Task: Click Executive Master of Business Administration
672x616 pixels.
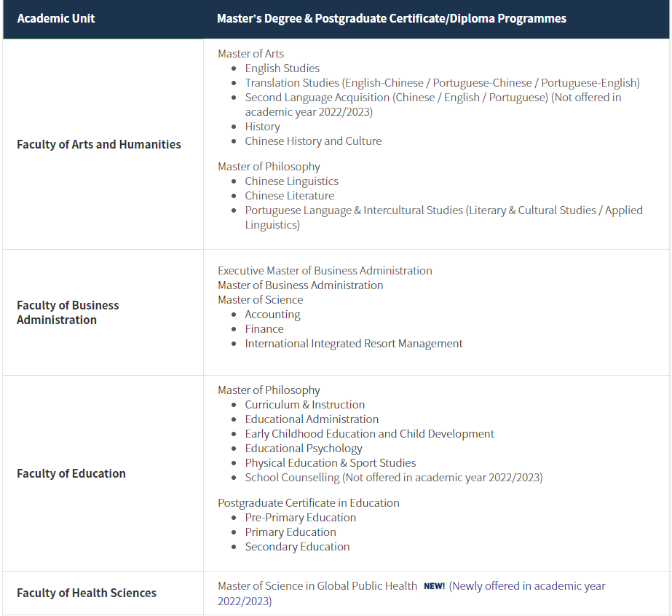Action: point(325,270)
